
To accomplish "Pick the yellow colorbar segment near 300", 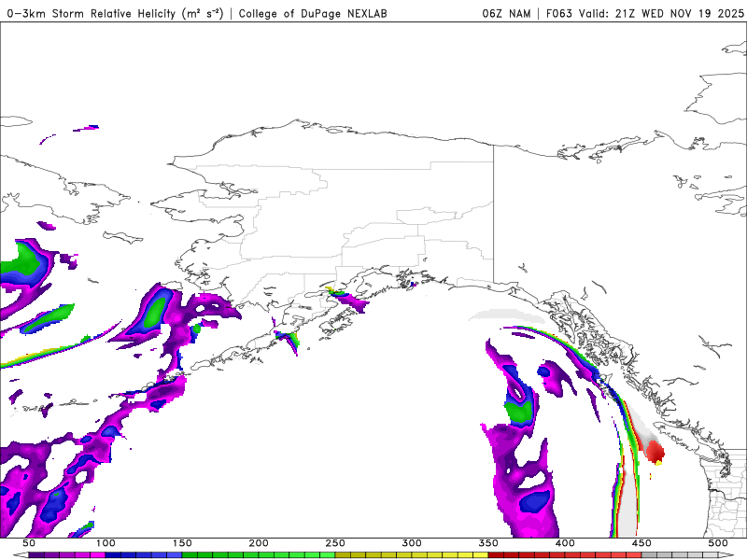I will point(412,555).
